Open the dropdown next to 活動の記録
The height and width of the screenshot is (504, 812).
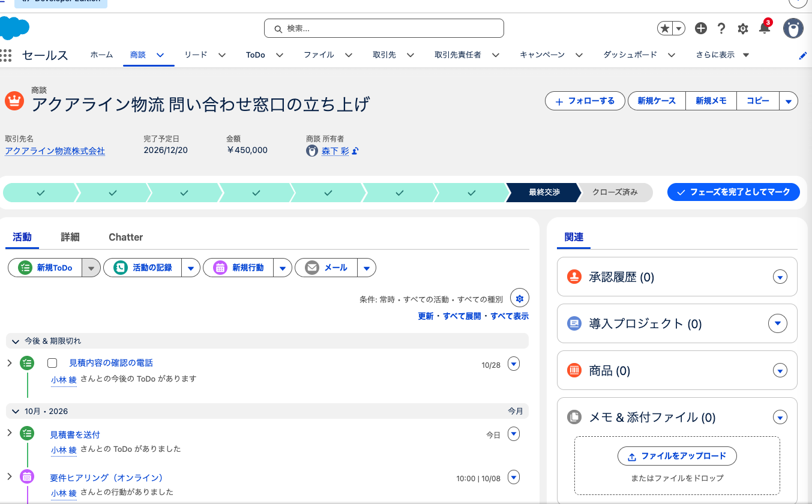[190, 268]
